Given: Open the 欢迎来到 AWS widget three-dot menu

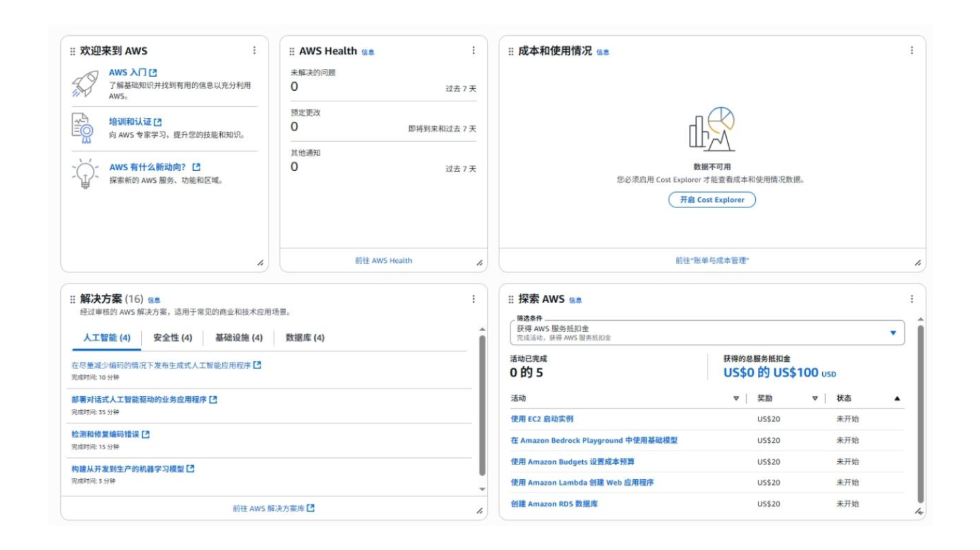Looking at the screenshot, I should tap(254, 50).
